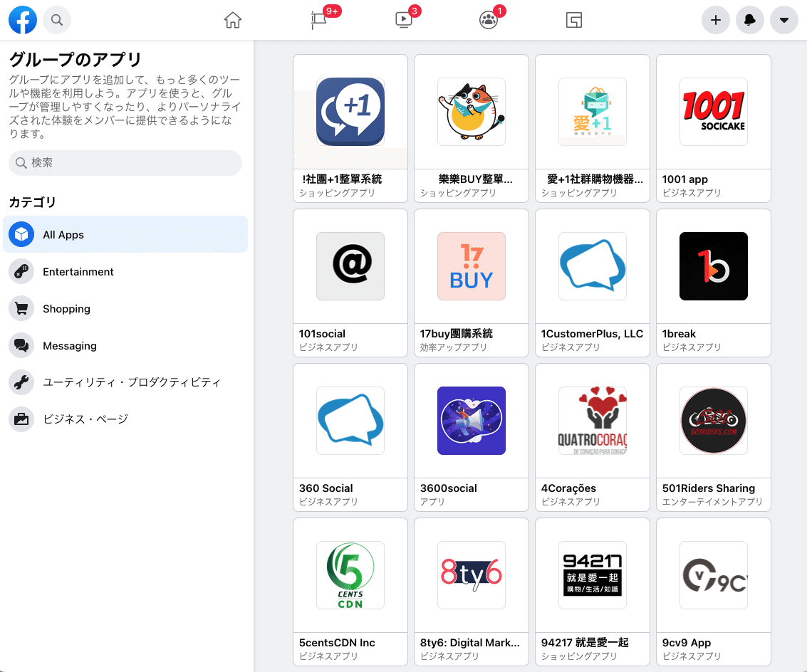Open the Facebook home logo
Viewport: 807px width, 672px height.
tap(23, 20)
